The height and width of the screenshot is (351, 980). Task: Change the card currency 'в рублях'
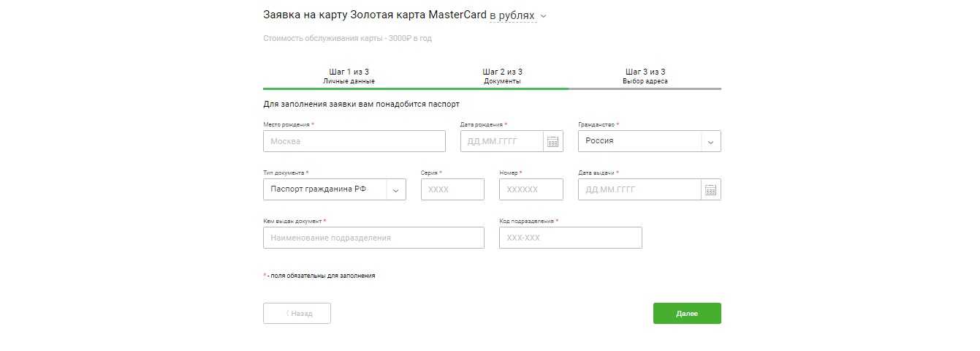pyautogui.click(x=512, y=16)
